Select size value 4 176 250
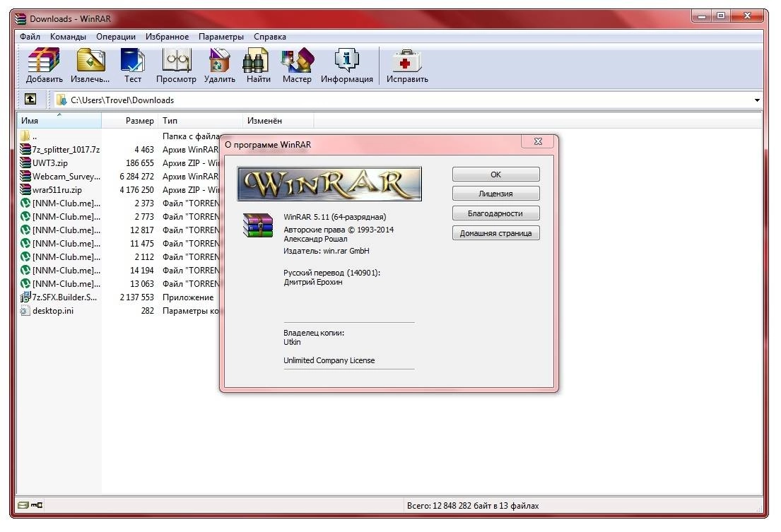 (x=136, y=189)
